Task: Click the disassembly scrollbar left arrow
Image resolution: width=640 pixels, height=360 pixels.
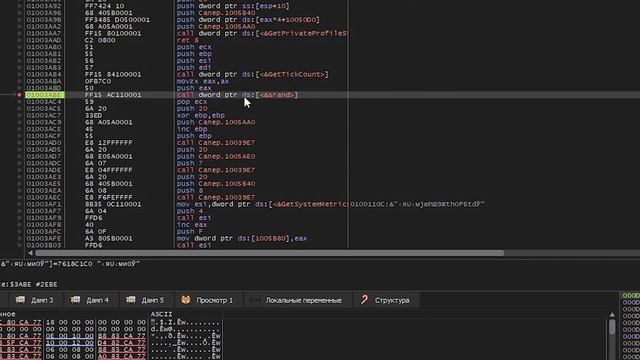Action: (x=30, y=253)
